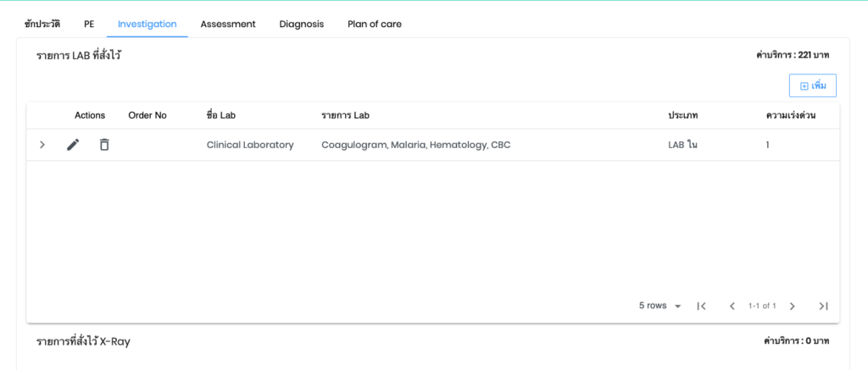Select the Investigation tab
This screenshot has height=370, width=868.
pos(147,24)
